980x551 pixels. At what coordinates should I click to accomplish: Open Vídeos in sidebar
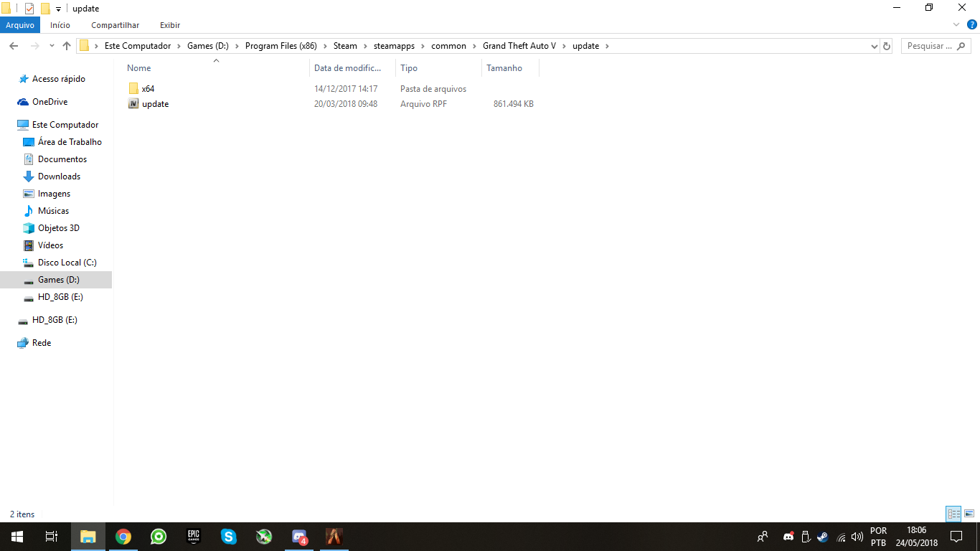50,245
